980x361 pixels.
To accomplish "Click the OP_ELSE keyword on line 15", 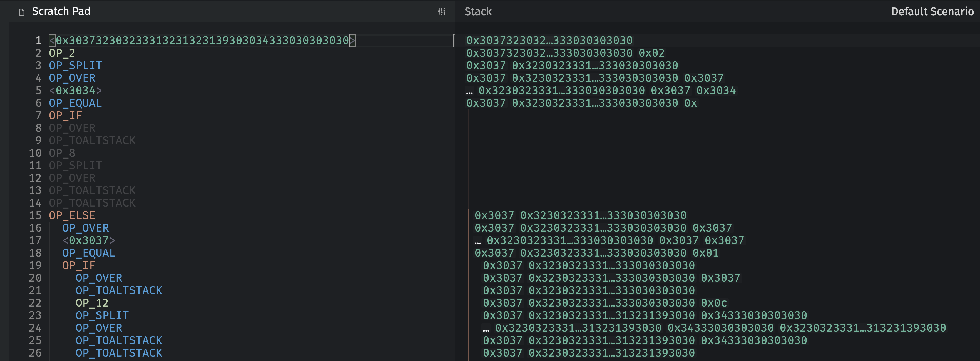I will (x=72, y=216).
